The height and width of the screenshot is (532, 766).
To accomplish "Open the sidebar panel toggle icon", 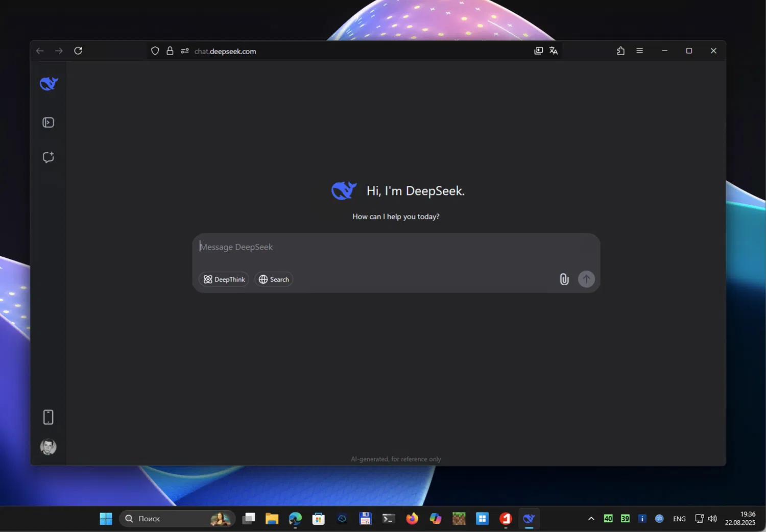I will pos(49,123).
